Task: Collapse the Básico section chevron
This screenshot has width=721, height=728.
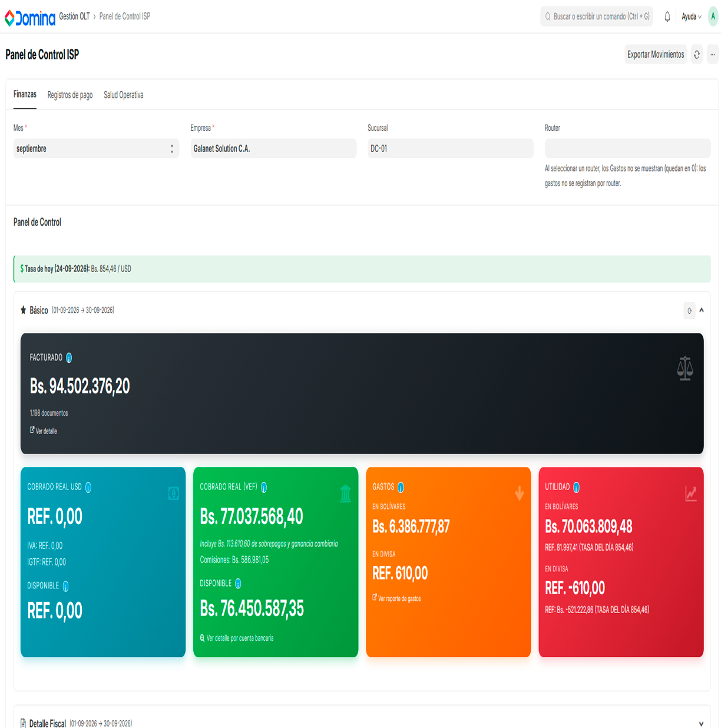Action: point(702,310)
